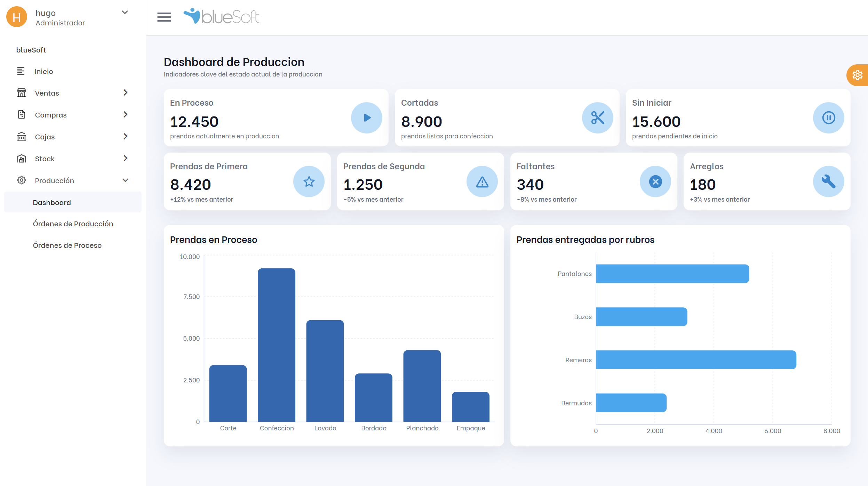Viewport: 868px width, 486px height.
Task: Collapse the Producción menu section
Action: tap(126, 180)
